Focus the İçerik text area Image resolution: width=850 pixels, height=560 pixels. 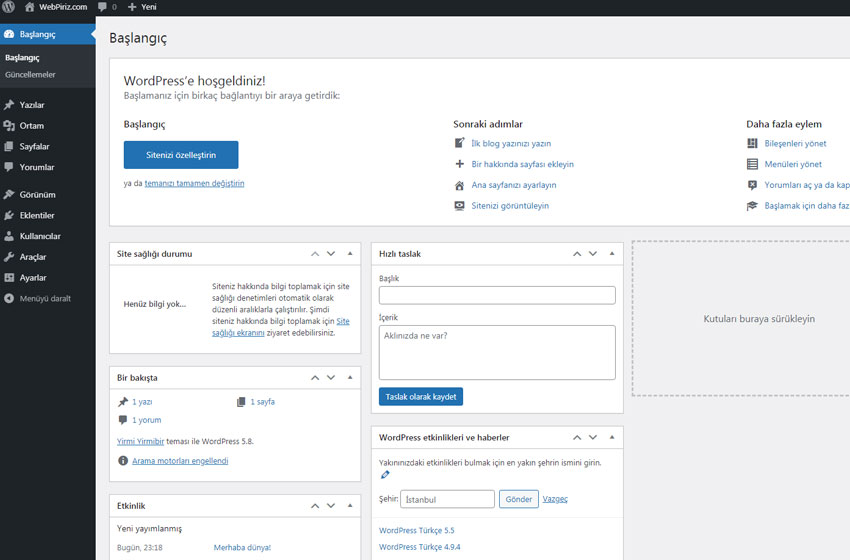(497, 352)
